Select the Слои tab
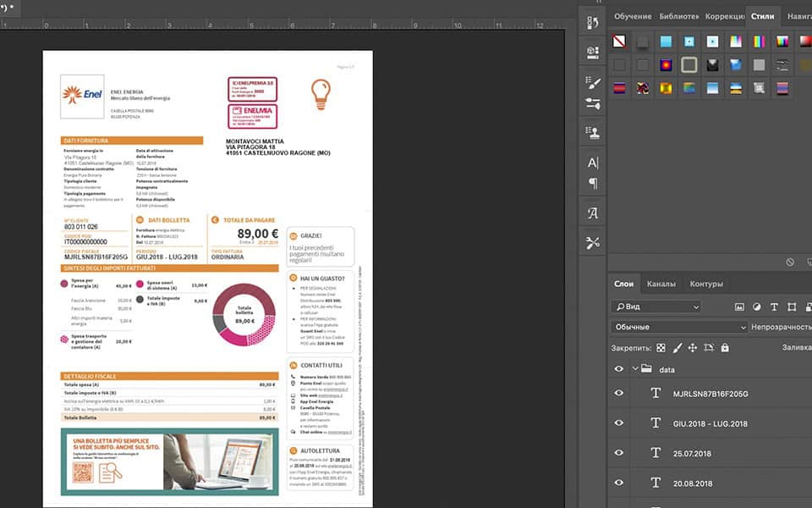The height and width of the screenshot is (508, 812). pyautogui.click(x=623, y=284)
